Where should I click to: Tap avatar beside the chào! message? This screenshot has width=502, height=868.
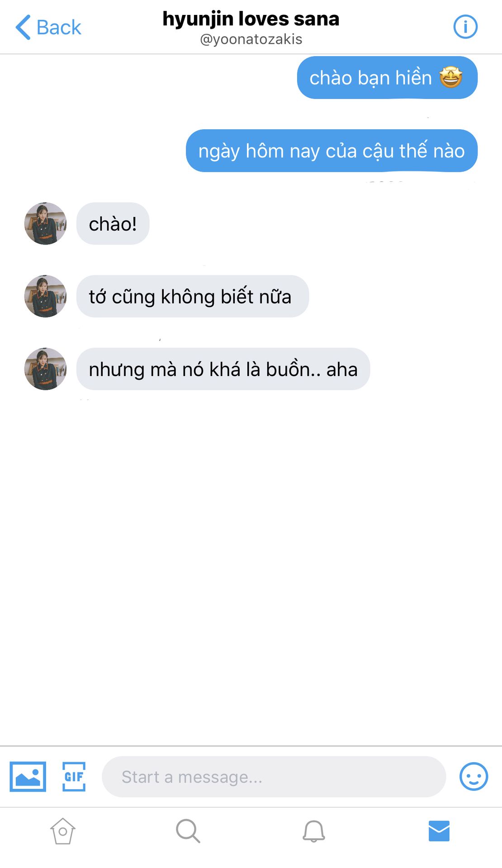45,224
